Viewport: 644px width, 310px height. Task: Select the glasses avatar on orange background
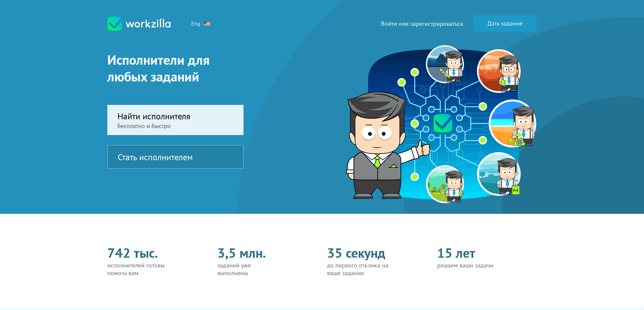click(x=499, y=71)
